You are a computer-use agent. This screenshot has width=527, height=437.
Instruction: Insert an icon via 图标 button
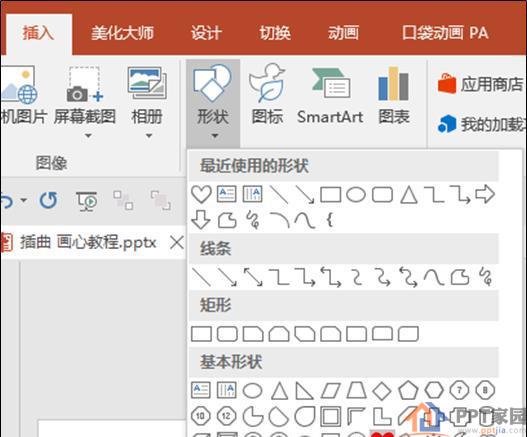pos(267,94)
